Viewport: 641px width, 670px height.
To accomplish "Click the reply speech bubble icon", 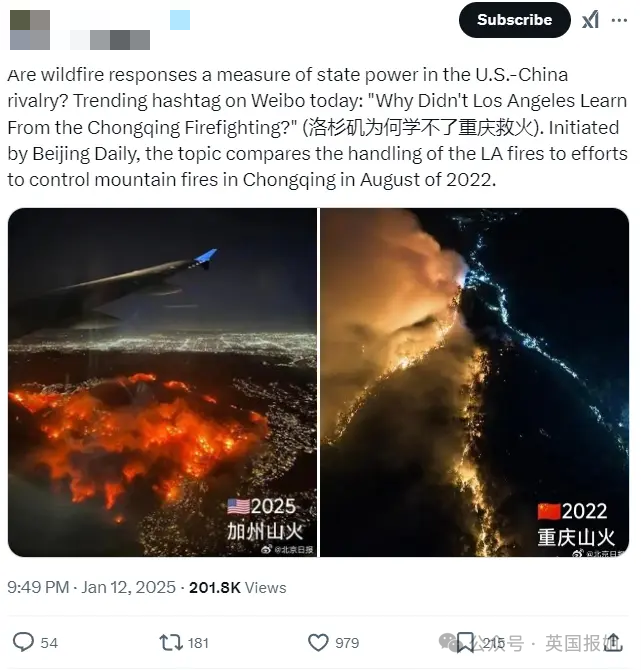I will tap(23, 642).
